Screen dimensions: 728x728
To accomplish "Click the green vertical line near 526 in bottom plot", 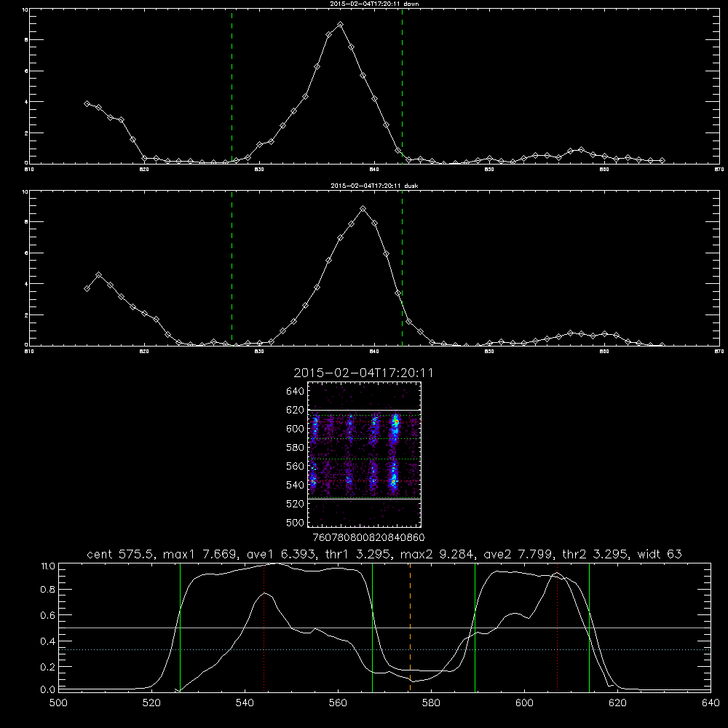I will (180, 628).
